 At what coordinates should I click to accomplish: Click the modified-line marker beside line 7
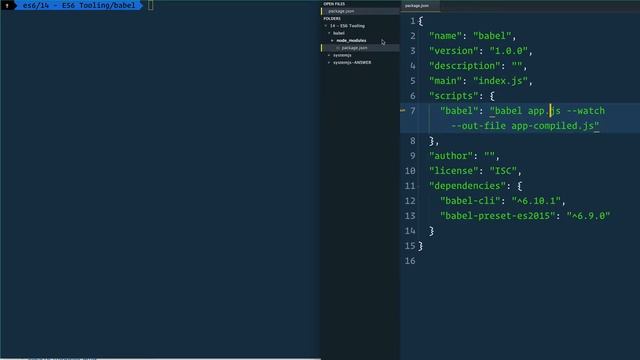tap(403, 111)
